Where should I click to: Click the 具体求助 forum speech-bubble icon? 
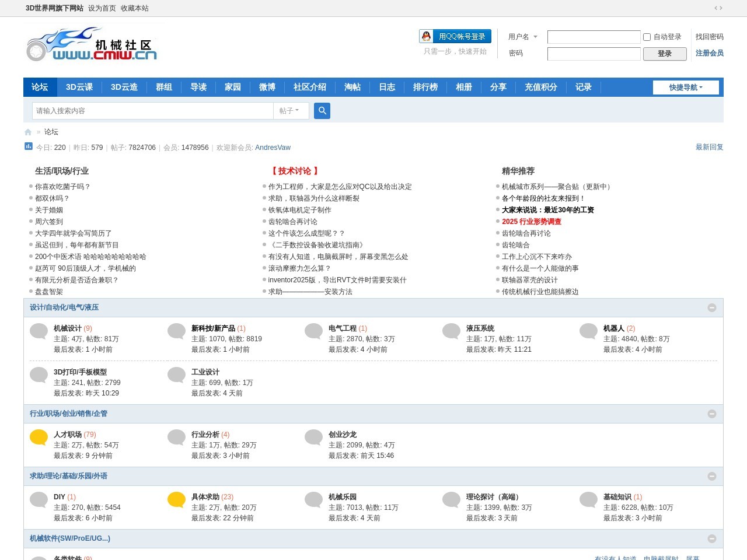coord(176,499)
